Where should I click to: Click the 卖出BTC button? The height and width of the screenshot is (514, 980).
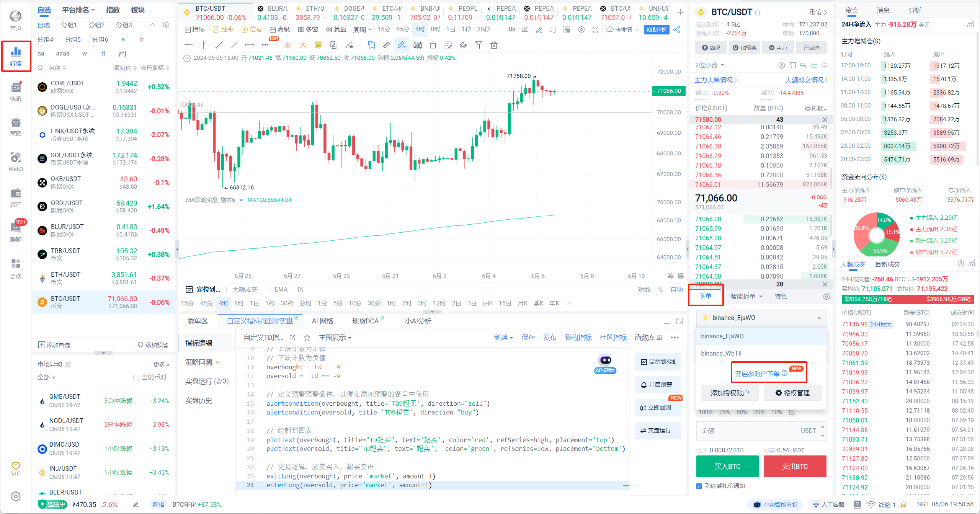[795, 467]
